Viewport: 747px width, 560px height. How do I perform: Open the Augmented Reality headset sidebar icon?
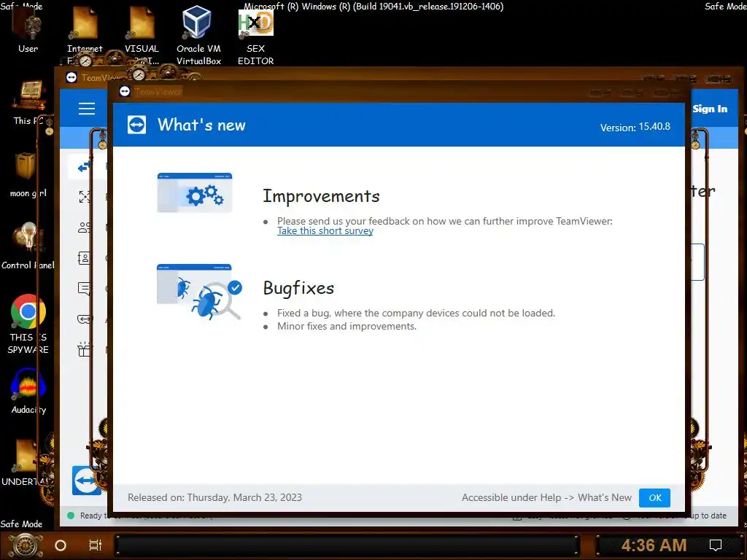coord(84,319)
